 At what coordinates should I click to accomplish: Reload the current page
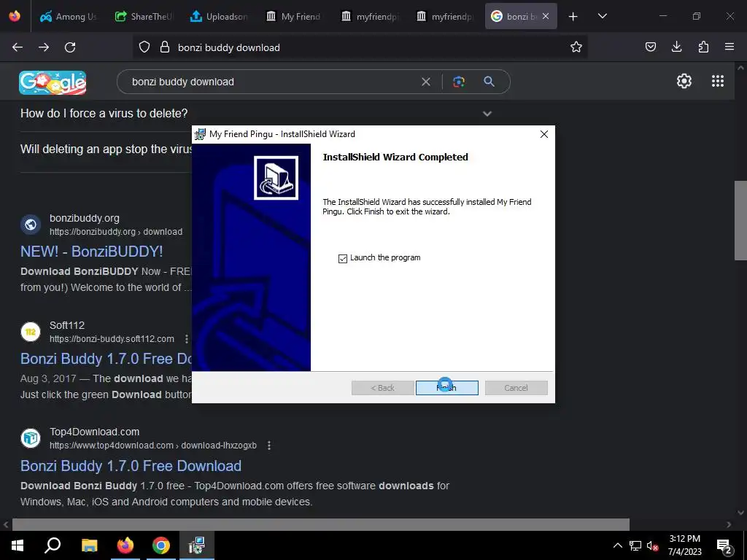tap(70, 47)
